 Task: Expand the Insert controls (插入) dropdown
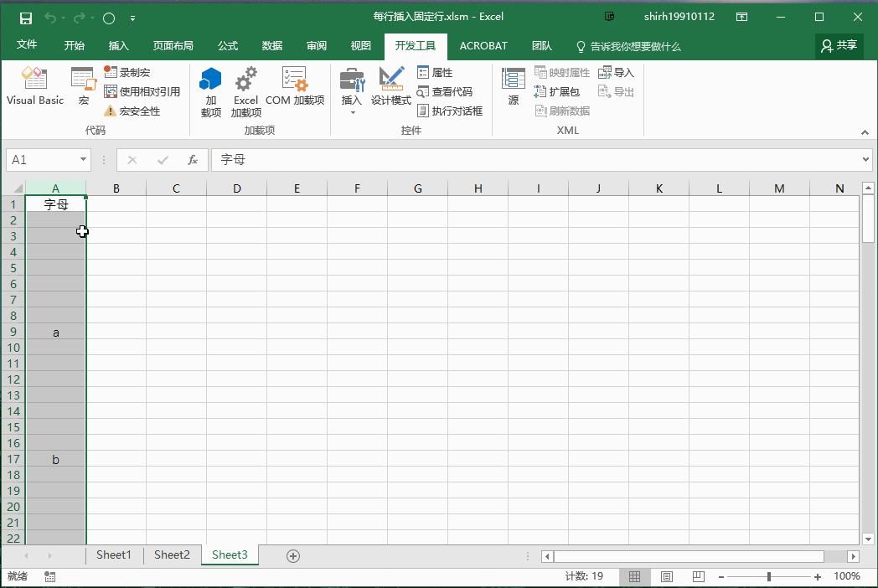coord(352,92)
